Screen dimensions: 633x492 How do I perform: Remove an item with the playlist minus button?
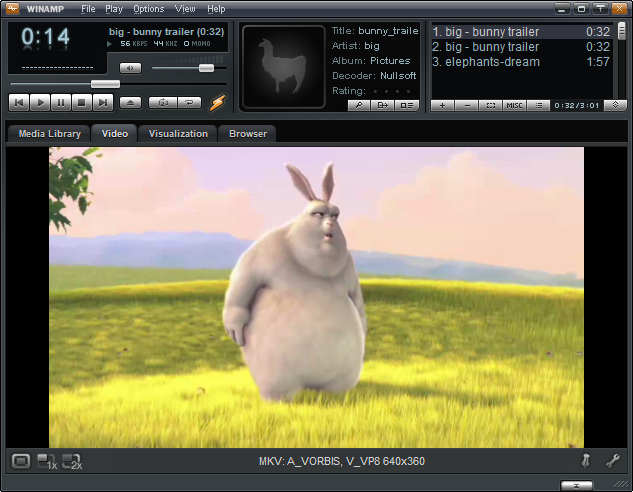coord(467,105)
